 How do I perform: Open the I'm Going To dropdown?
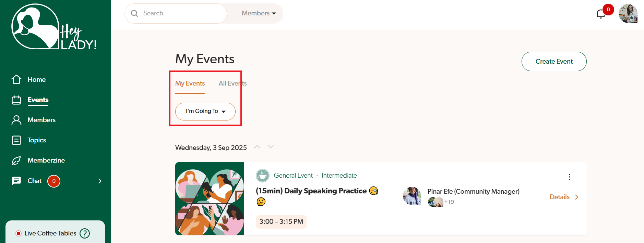[205, 111]
